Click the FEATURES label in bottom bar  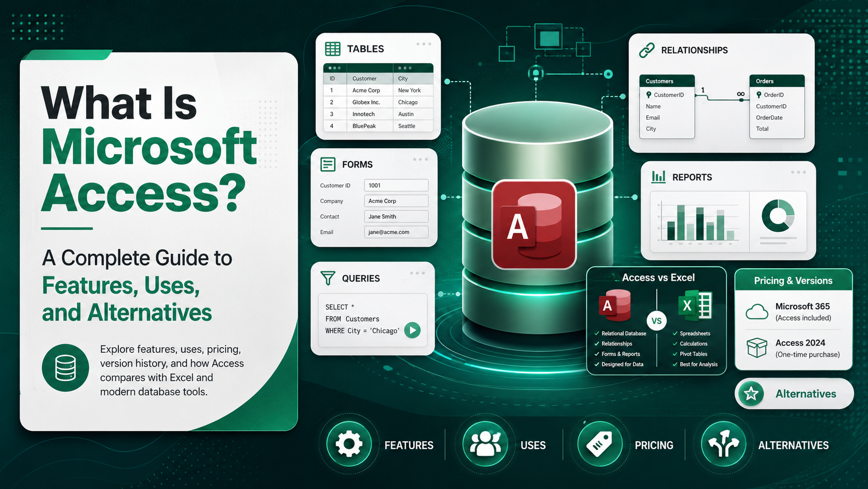[x=409, y=445]
